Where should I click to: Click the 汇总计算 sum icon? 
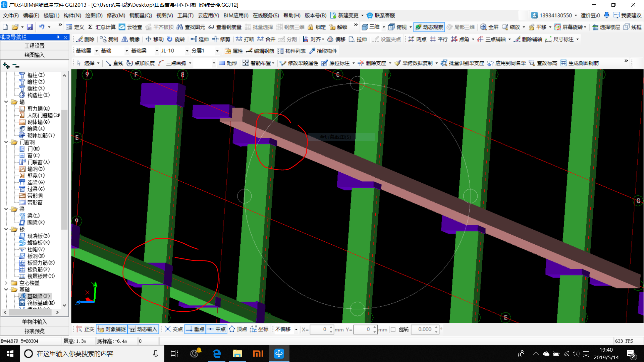tap(90, 27)
